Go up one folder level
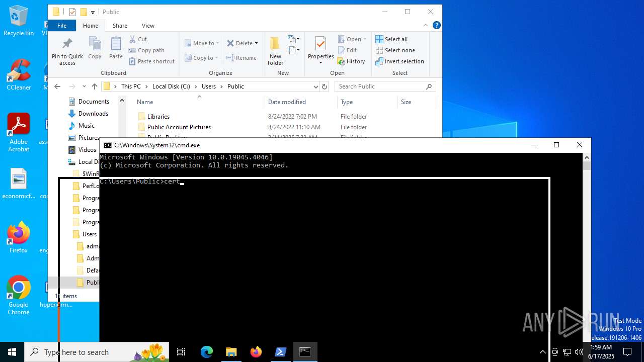644x362 pixels. pos(94,86)
